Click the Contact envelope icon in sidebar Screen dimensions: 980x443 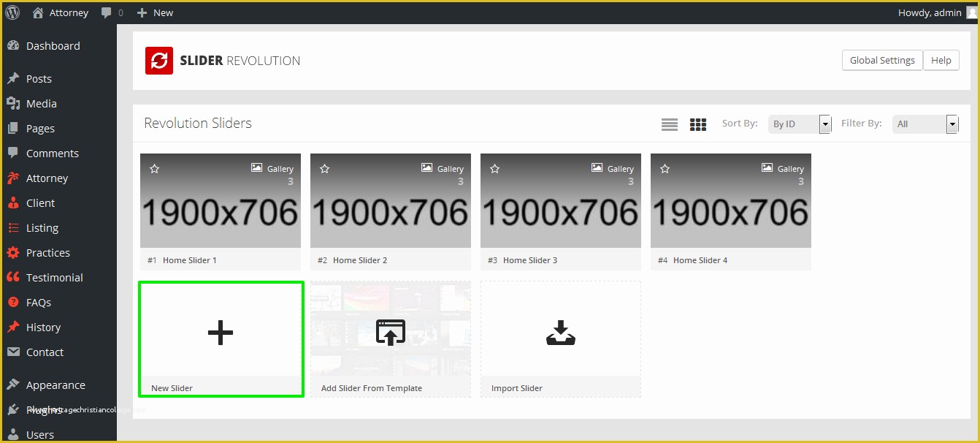tap(13, 352)
